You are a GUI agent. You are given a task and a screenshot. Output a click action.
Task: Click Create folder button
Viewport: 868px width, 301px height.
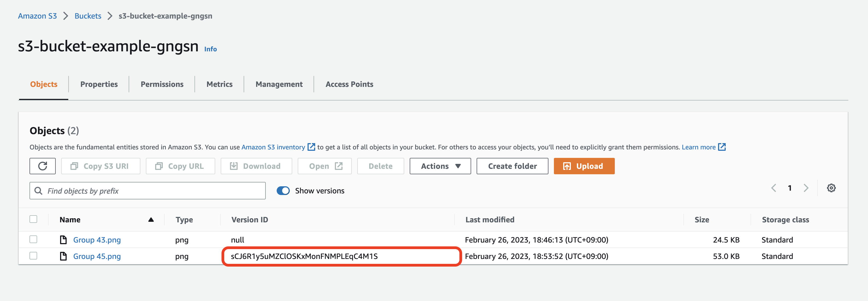point(512,166)
